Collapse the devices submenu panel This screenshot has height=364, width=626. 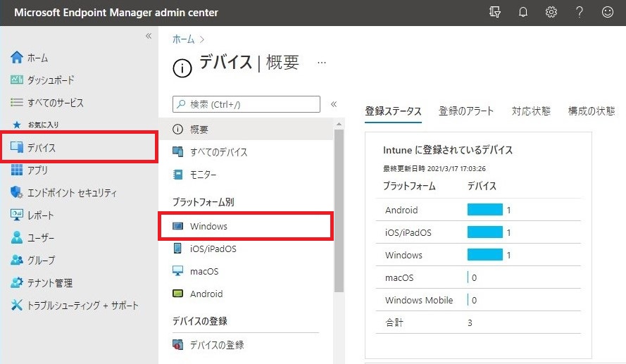pyautogui.click(x=334, y=104)
